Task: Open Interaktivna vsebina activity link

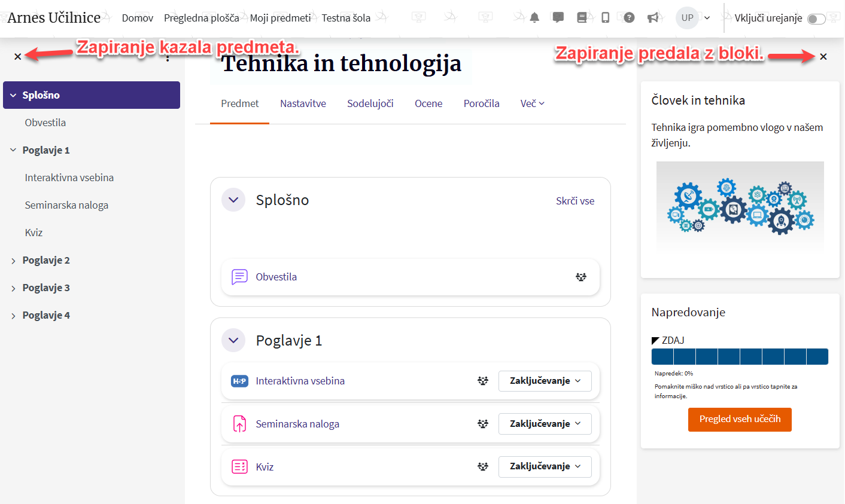Action: point(300,381)
